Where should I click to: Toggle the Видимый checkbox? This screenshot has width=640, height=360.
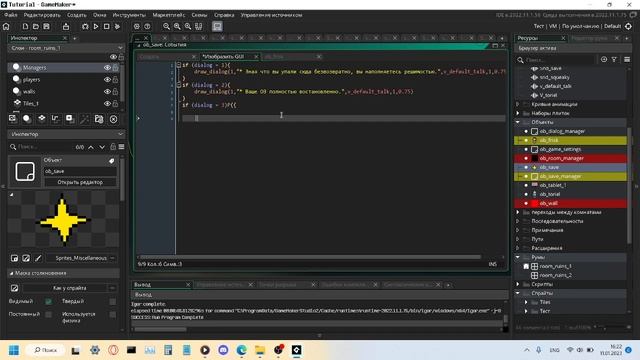[x=49, y=302]
